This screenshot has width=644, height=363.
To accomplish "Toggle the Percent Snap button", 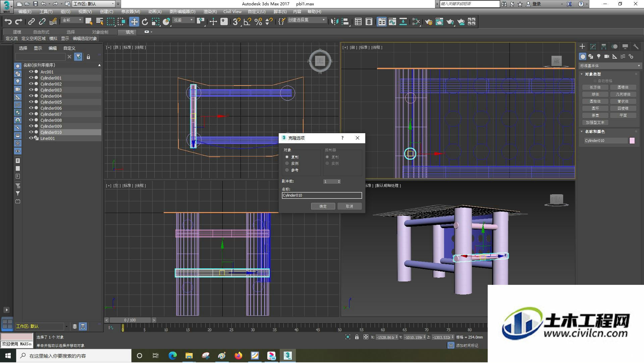I will tap(258, 22).
